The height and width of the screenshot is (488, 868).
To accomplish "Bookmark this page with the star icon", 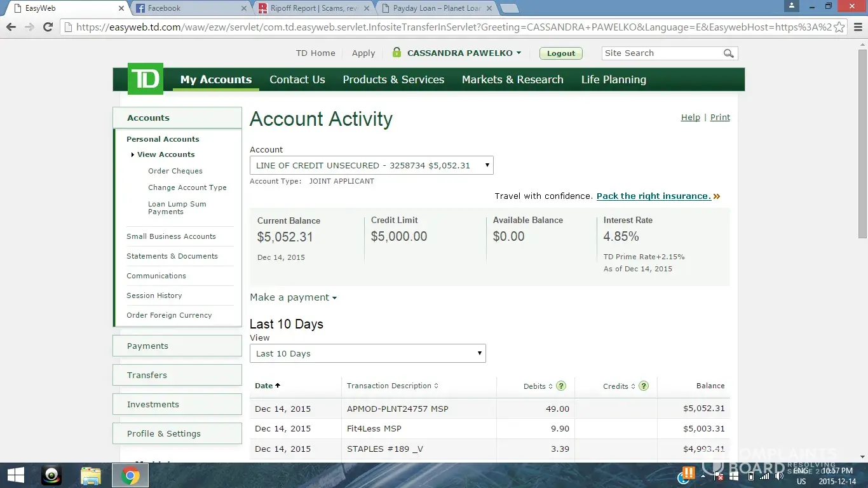I will tap(839, 27).
